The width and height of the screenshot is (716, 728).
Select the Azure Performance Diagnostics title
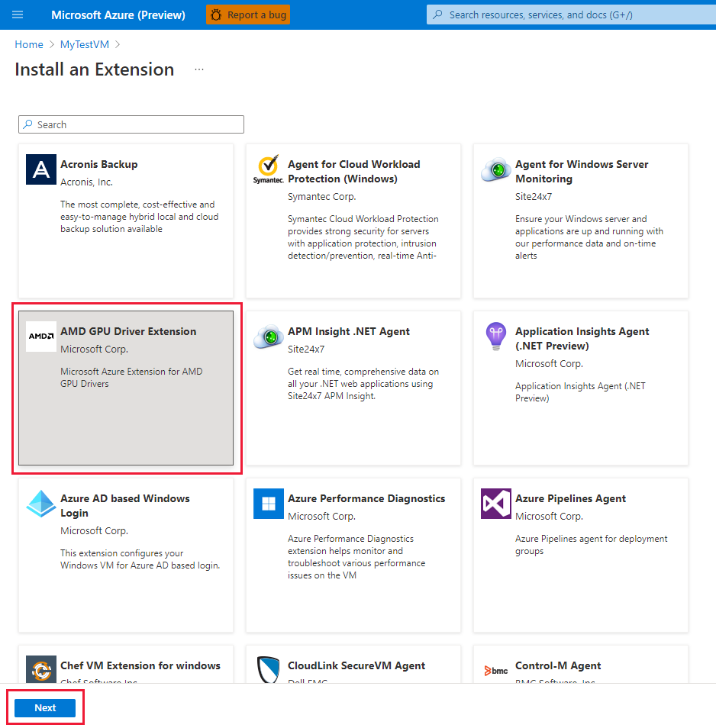point(366,498)
